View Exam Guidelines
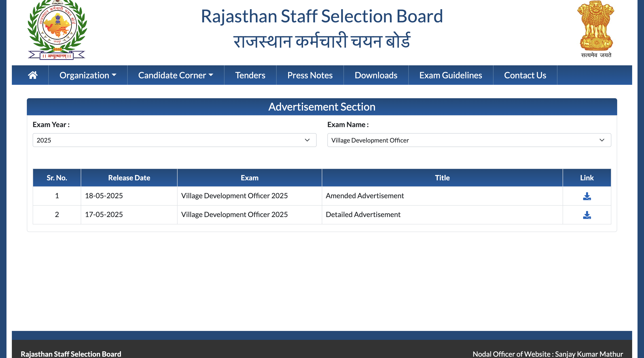This screenshot has height=358, width=644. point(451,75)
